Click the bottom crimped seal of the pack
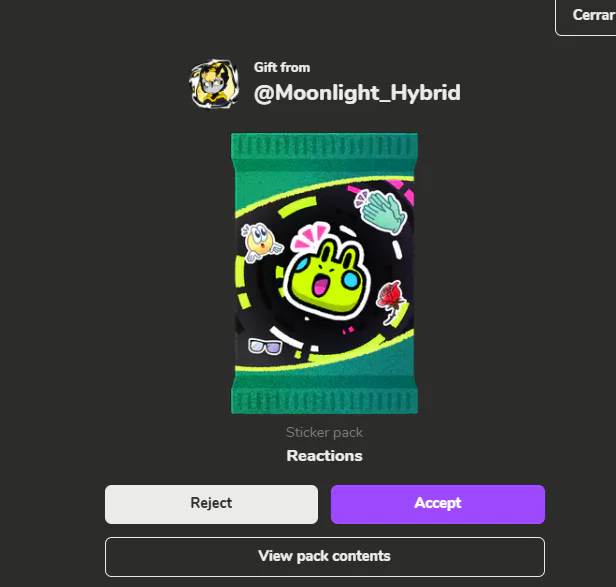Image resolution: width=616 pixels, height=587 pixels. 324,398
